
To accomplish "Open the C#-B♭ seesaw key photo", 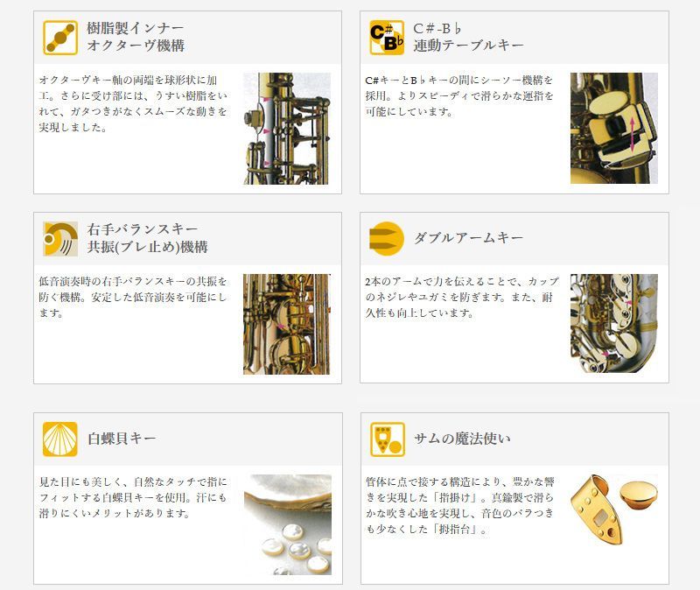I will [614, 128].
